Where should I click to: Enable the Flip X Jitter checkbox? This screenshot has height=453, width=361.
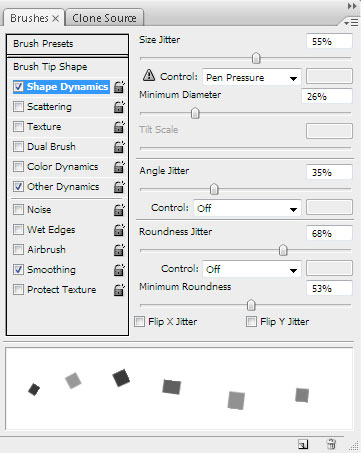coord(139,322)
